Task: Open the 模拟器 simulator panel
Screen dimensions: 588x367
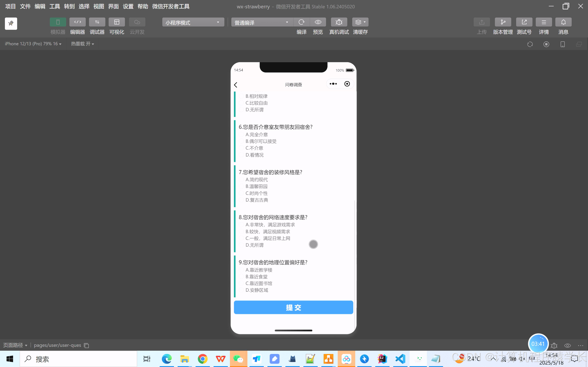Action: [x=58, y=25]
